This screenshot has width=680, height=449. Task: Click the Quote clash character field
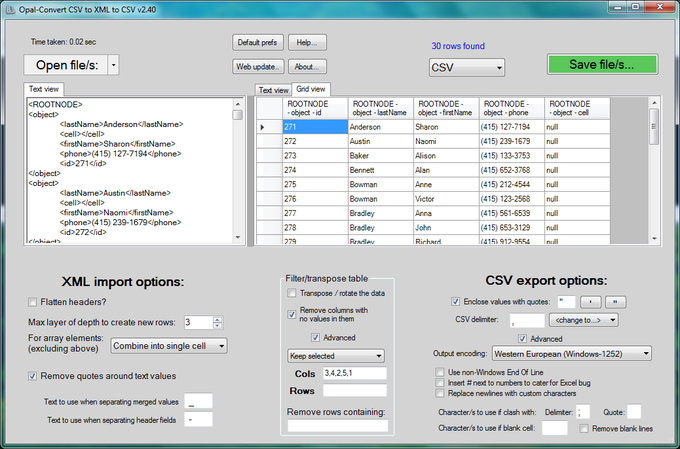pos(634,412)
